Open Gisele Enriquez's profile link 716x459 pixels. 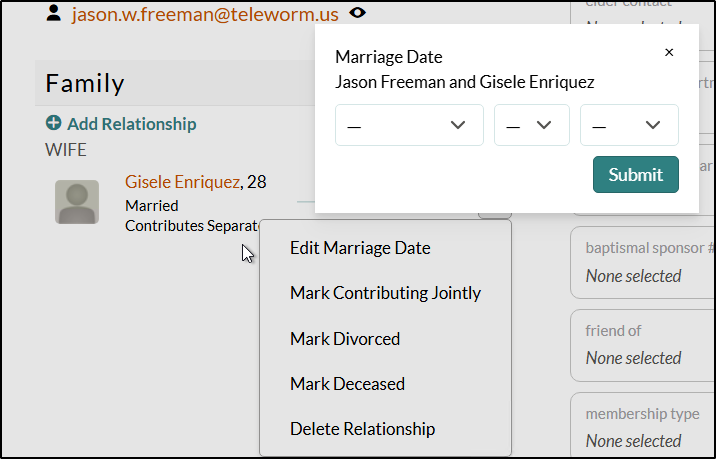pyautogui.click(x=182, y=182)
